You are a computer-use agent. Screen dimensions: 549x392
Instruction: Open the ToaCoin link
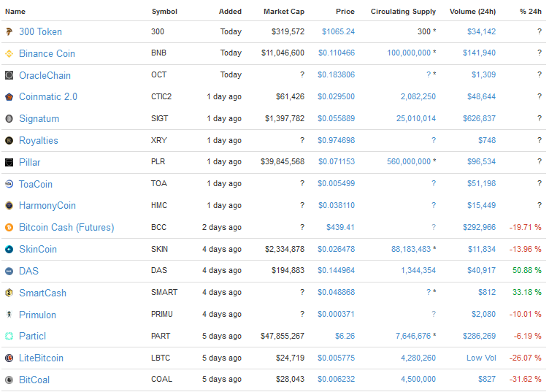click(x=35, y=184)
